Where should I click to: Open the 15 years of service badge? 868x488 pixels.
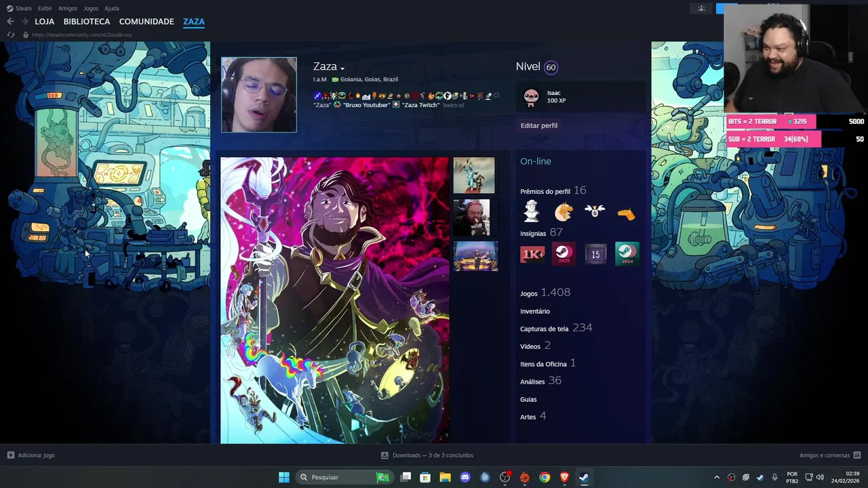595,254
